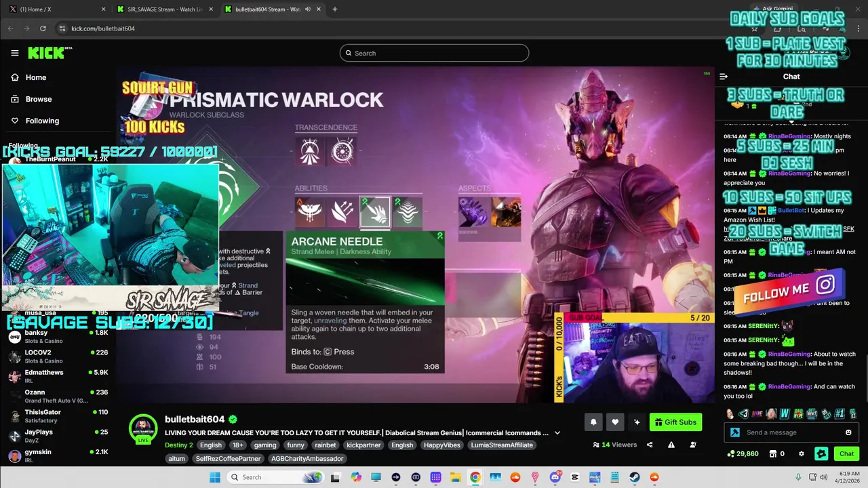Image resolution: width=868 pixels, height=488 pixels.
Task: Open Chrome from the taskbar
Action: [475, 477]
